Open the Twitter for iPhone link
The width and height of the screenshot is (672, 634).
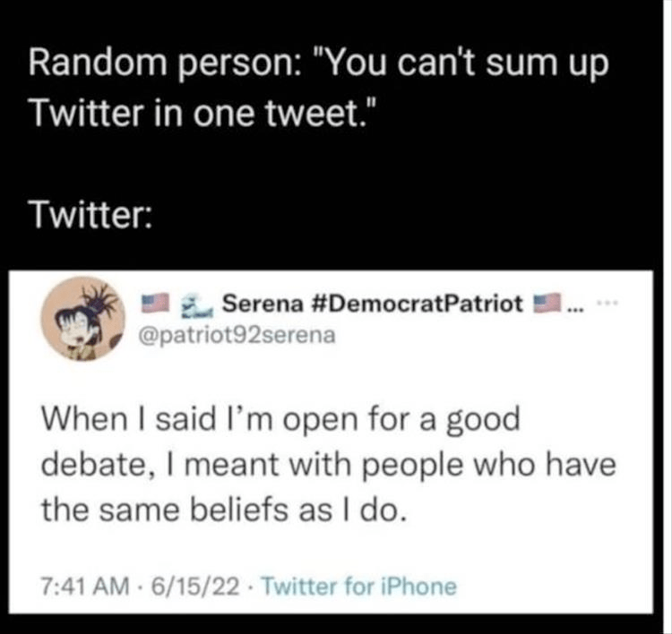359,586
